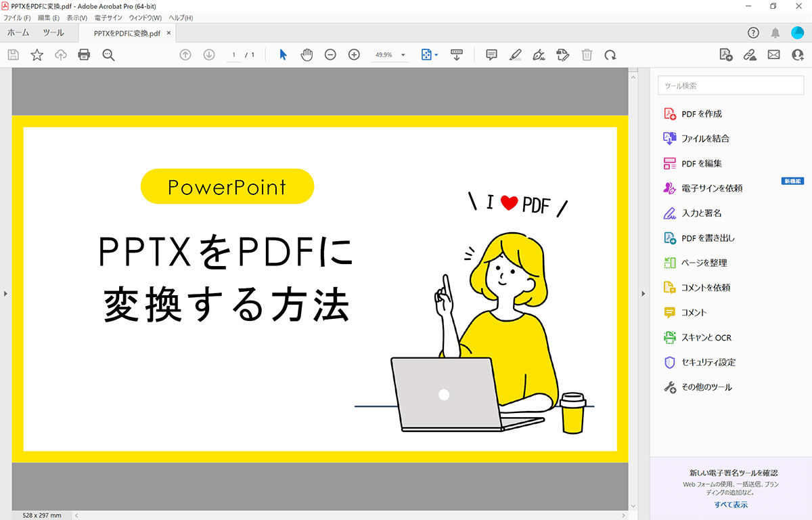812x520 pixels.
Task: Open the zoom percentage dropdown
Action: (402, 55)
